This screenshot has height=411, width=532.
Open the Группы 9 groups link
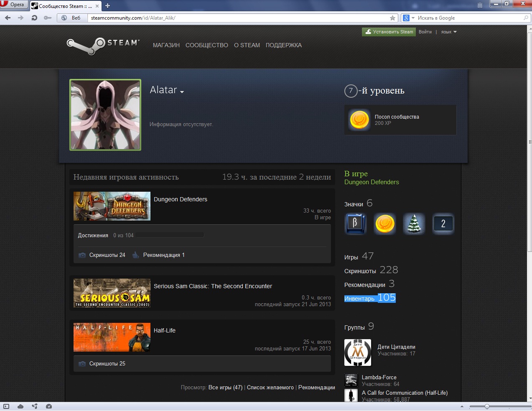click(359, 327)
